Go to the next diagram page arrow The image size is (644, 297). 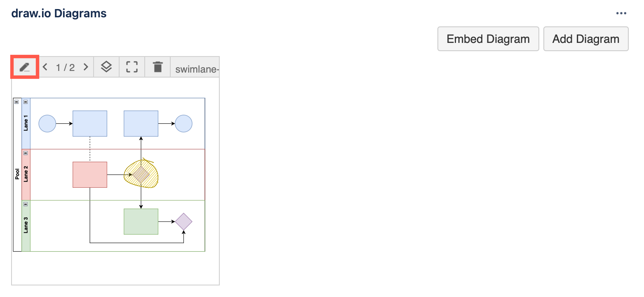tap(85, 66)
